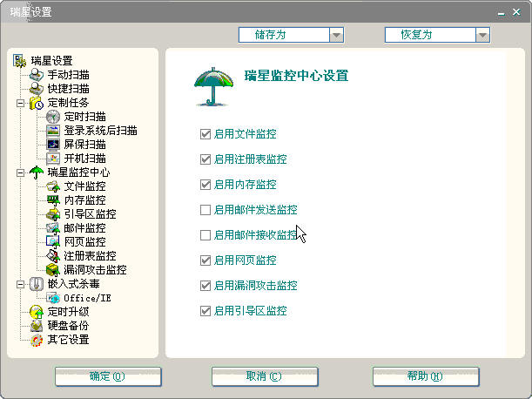The image size is (532, 399).
Task: Open the 恢复为 dropdown arrow
Action: tap(482, 35)
